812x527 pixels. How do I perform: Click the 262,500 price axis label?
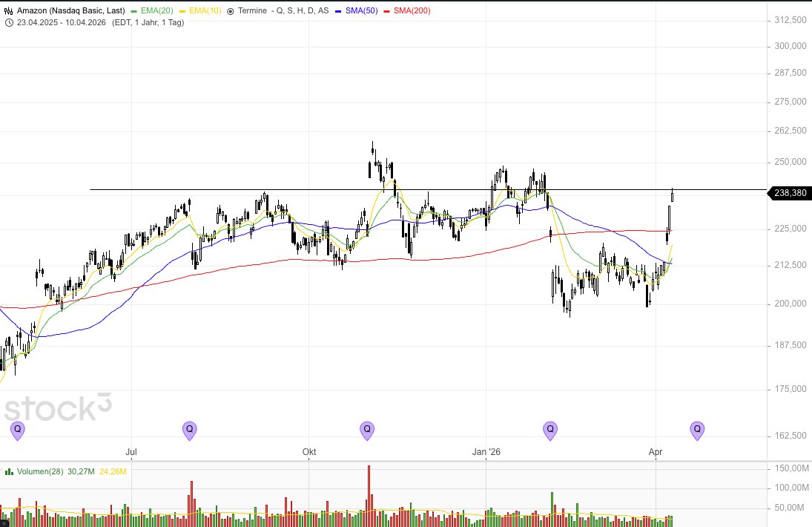click(x=790, y=131)
